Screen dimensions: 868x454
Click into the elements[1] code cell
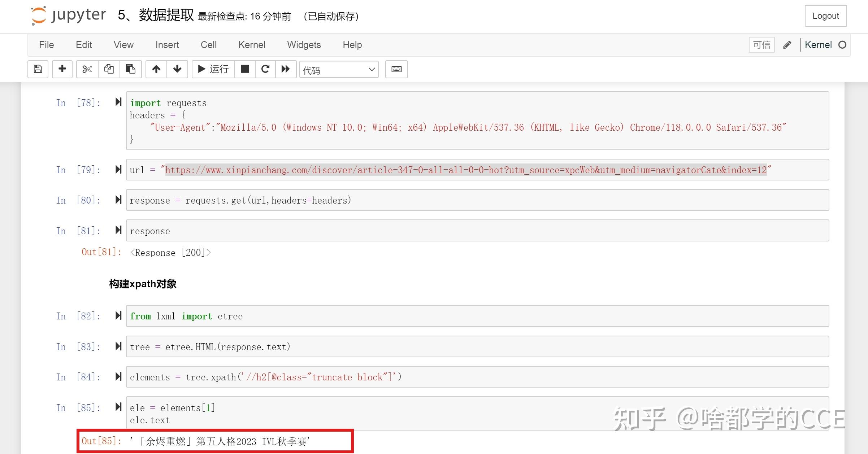[477, 414]
